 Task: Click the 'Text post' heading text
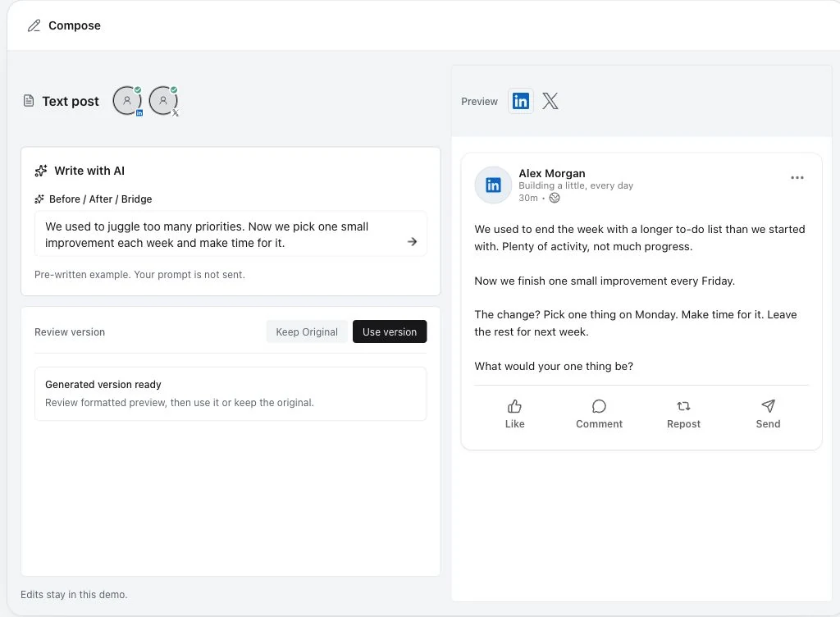(71, 101)
